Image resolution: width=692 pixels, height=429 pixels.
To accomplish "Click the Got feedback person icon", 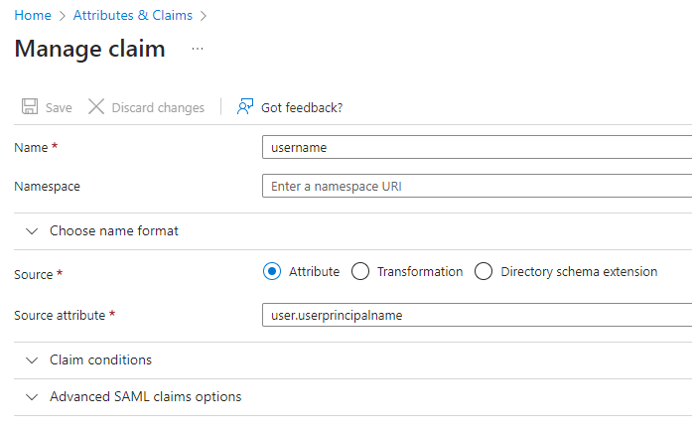I will (x=244, y=107).
